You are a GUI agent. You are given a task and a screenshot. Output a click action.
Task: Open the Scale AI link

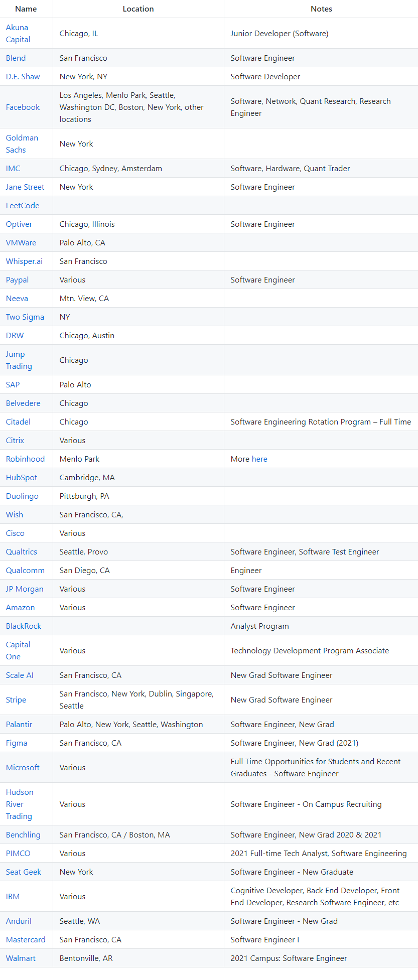[x=20, y=675]
